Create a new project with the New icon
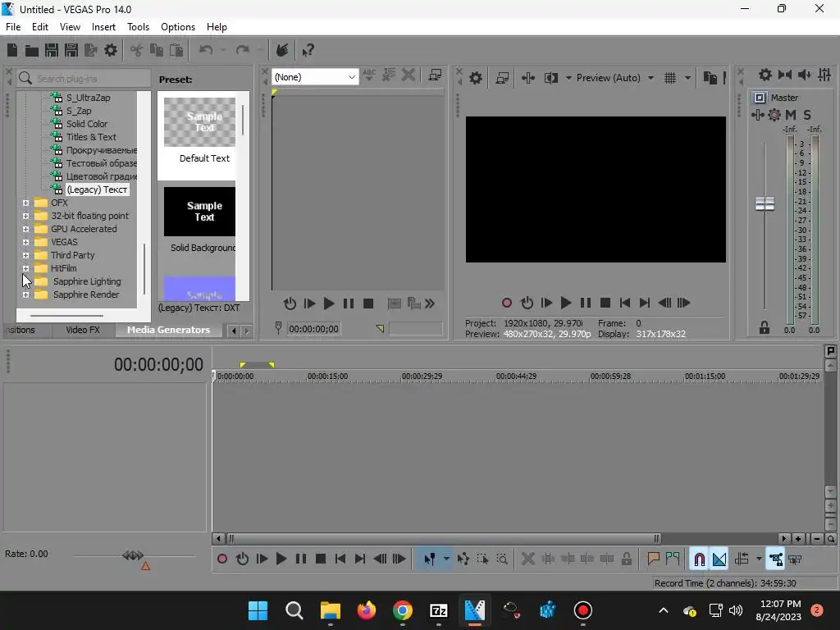The height and width of the screenshot is (630, 840). tap(11, 50)
